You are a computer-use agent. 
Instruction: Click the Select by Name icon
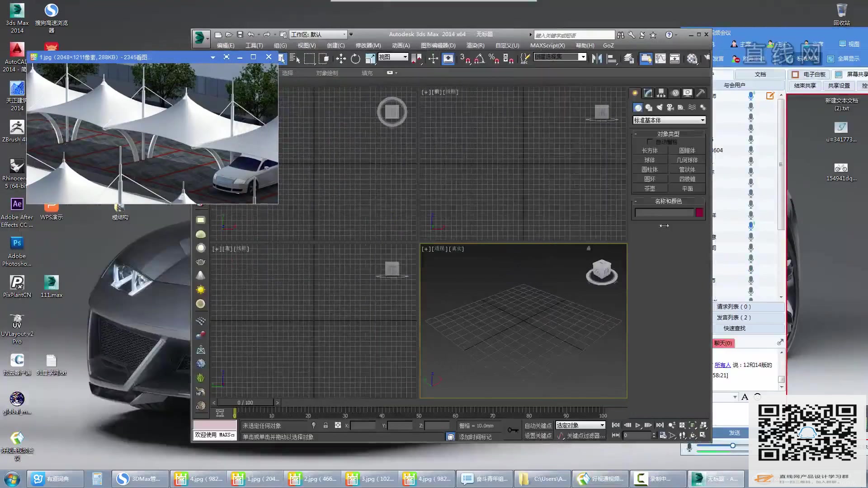coord(295,59)
